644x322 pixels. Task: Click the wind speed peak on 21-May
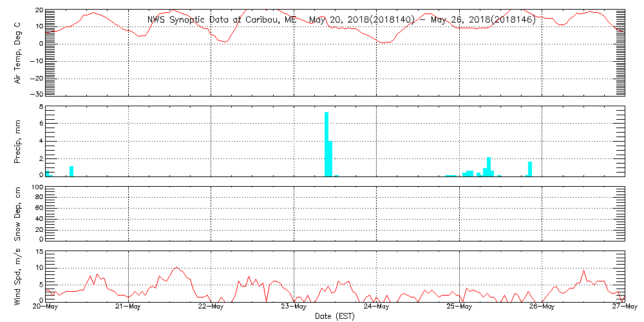point(176,267)
